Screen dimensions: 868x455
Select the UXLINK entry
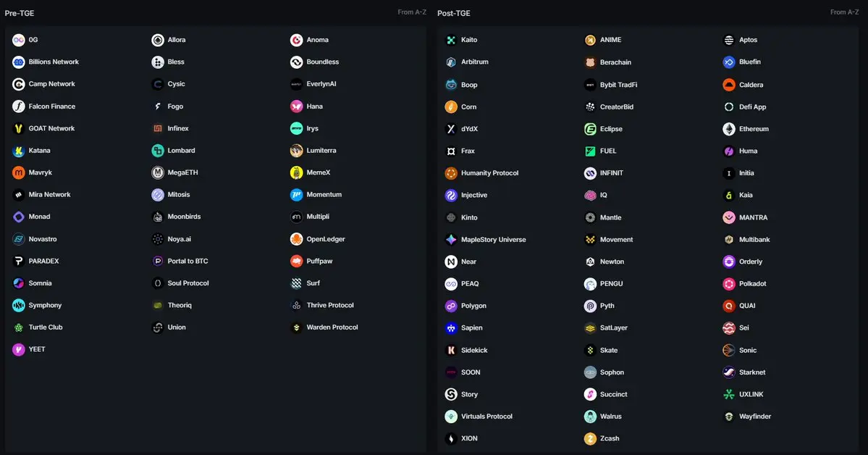743,395
